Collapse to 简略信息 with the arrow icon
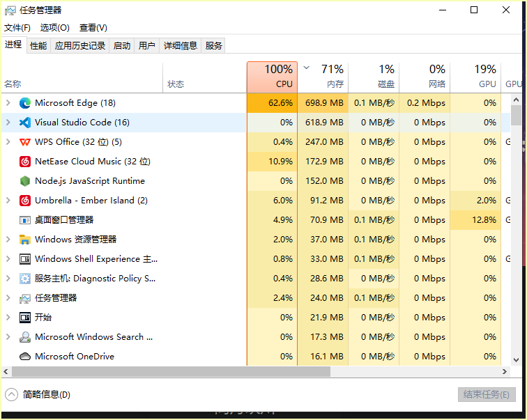This screenshot has height=420, width=527. point(11,394)
